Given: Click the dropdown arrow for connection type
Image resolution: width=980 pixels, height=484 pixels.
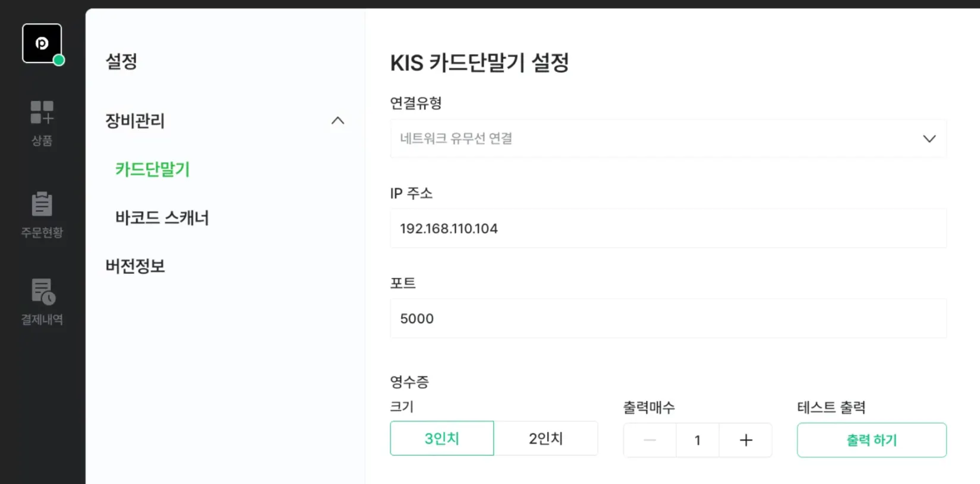Looking at the screenshot, I should (929, 138).
